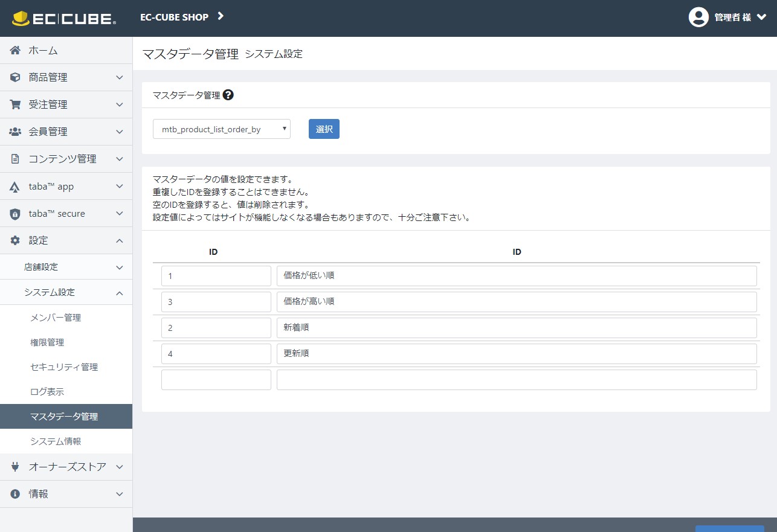Go to セキュリティ管理 settings
This screenshot has height=532, width=777.
(x=64, y=367)
